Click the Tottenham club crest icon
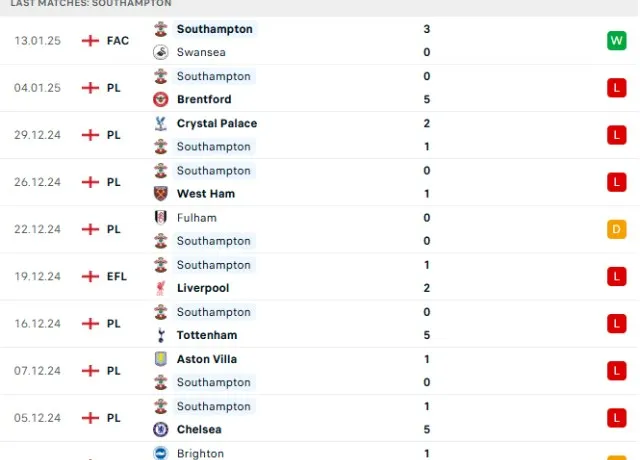The image size is (640, 460). pyautogui.click(x=161, y=335)
